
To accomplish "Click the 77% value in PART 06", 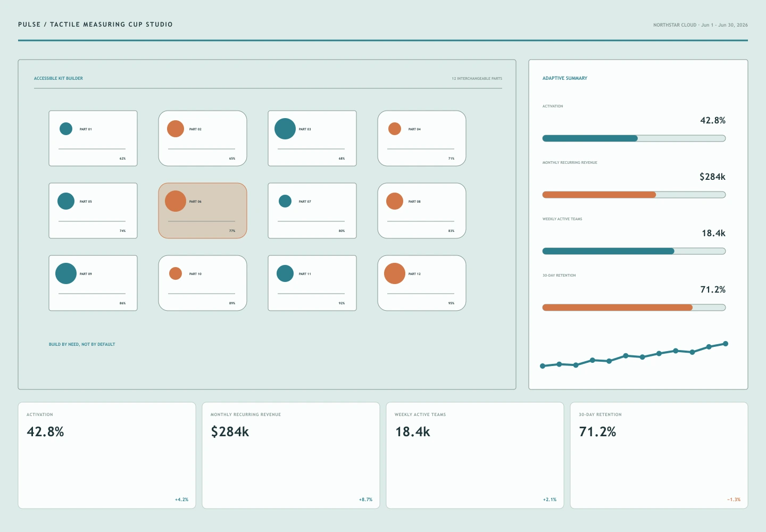I will point(232,231).
